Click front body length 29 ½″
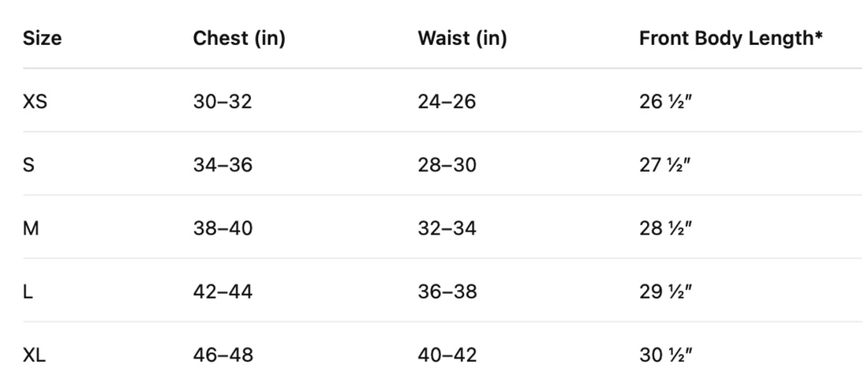 [666, 291]
